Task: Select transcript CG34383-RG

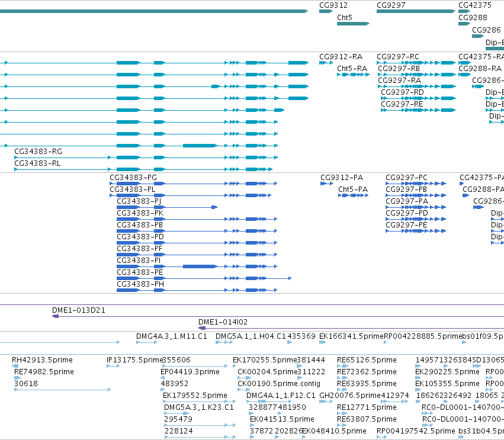Action: [146, 158]
